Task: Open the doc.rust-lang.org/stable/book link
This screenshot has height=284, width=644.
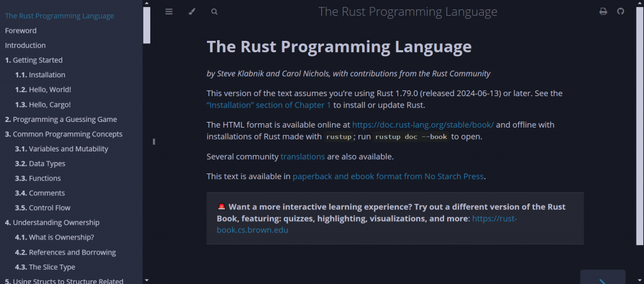Action: click(x=423, y=125)
